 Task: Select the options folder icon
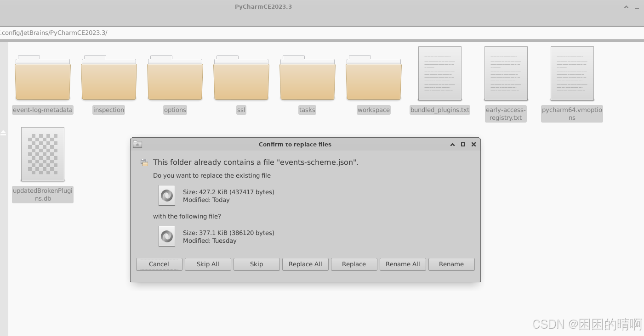[x=175, y=78]
